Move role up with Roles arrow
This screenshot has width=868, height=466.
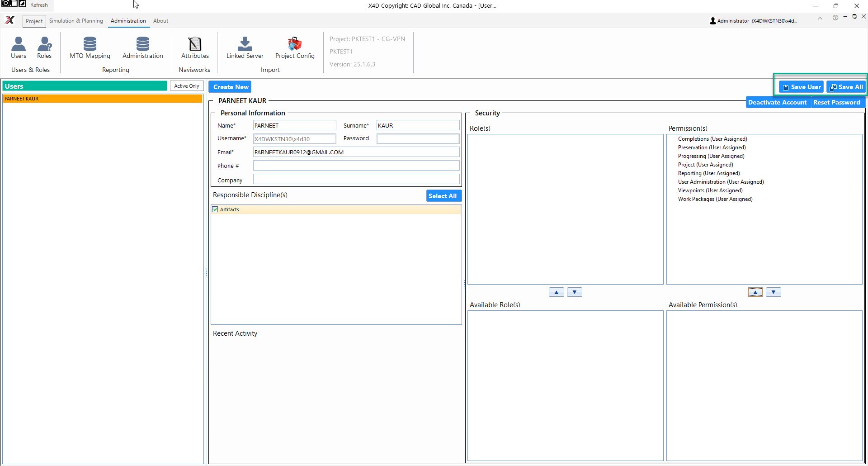pos(557,292)
